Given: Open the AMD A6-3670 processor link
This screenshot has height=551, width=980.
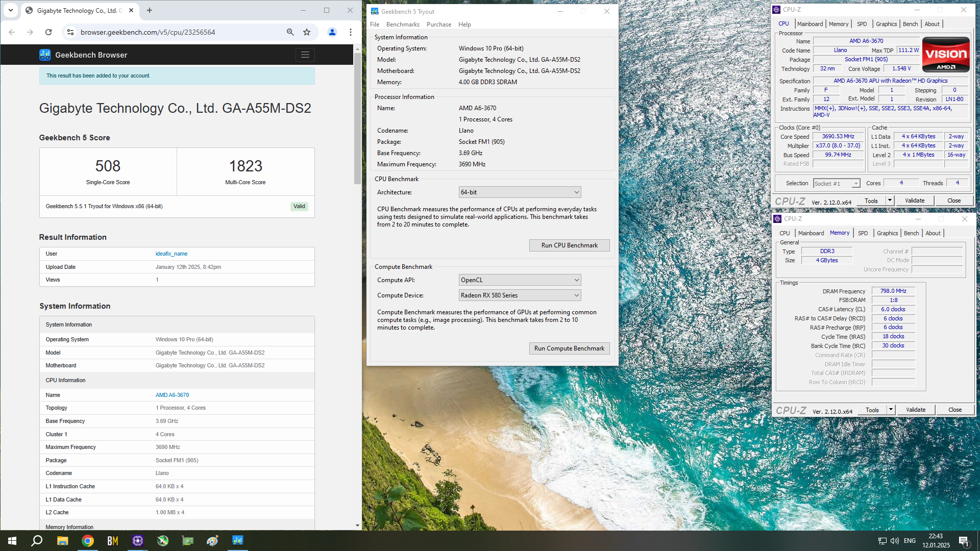Looking at the screenshot, I should tap(172, 395).
